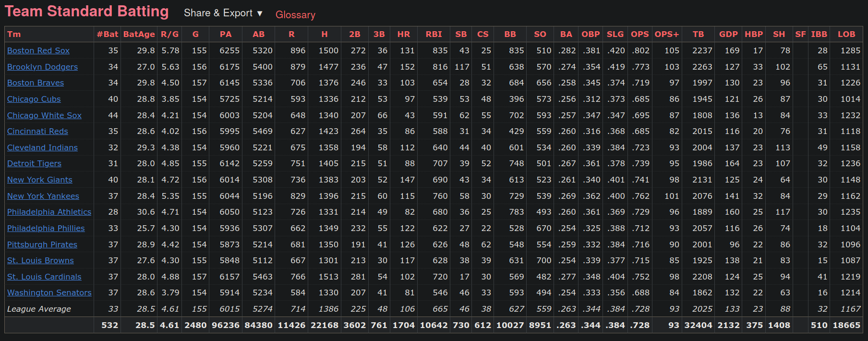Open the Cincinnati Reds team link
Screen dimensions: 868x341
coord(37,131)
